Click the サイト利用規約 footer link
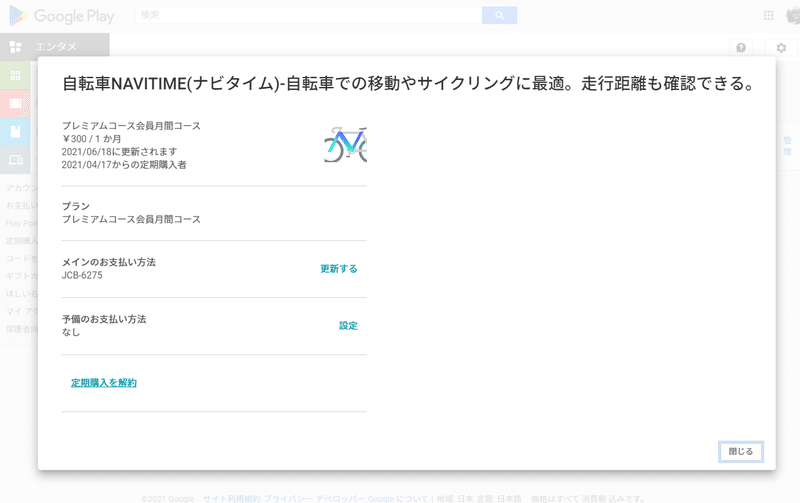Viewport: 800px width, 503px height. pos(232,498)
